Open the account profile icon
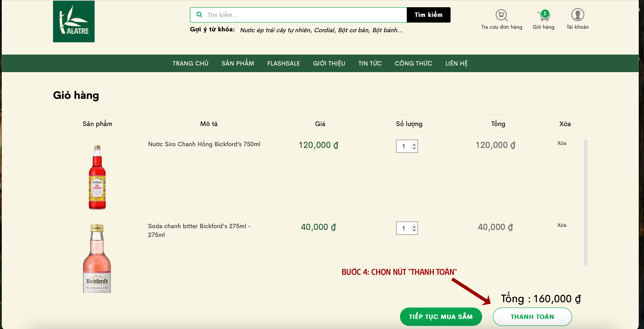This screenshot has height=329, width=644. pos(577,14)
